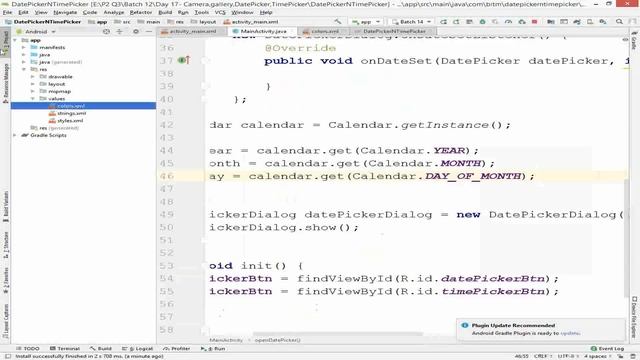
Task: Expand the layout folder
Action: point(33,84)
